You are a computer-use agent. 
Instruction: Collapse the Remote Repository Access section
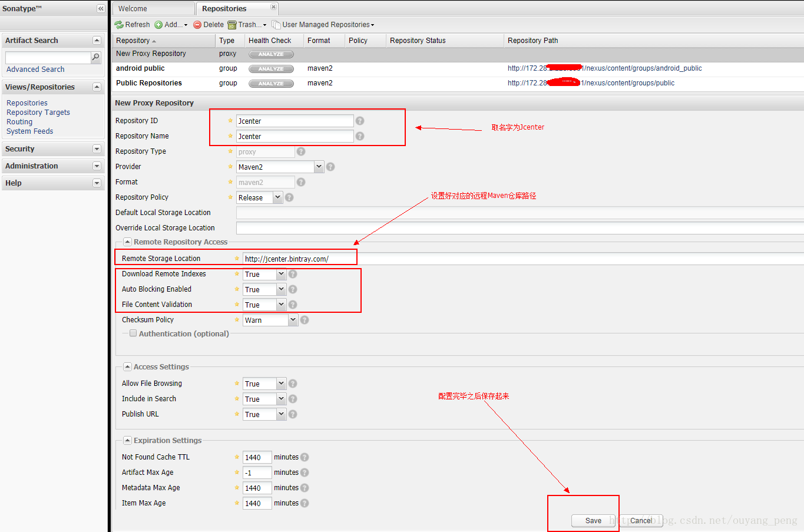pos(127,242)
